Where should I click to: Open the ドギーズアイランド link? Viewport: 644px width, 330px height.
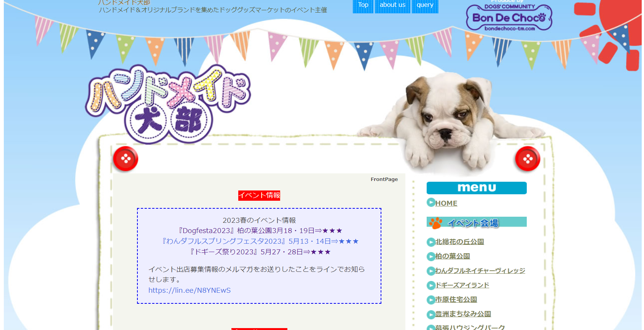pyautogui.click(x=462, y=285)
